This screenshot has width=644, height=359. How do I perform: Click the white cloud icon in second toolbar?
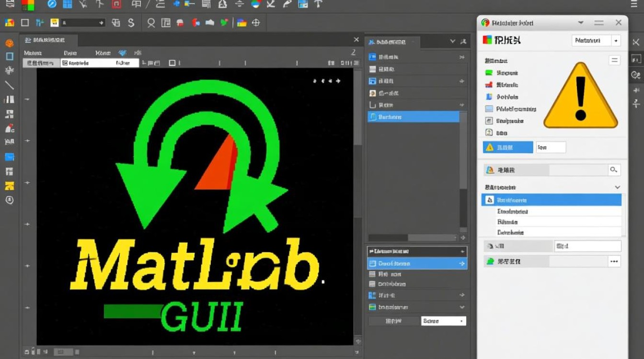[x=209, y=22]
